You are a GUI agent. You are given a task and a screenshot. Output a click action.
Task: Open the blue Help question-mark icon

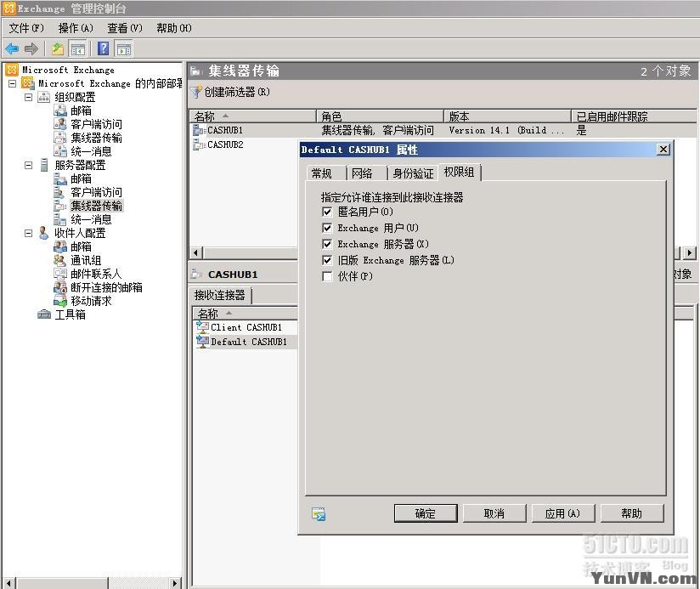tap(103, 48)
